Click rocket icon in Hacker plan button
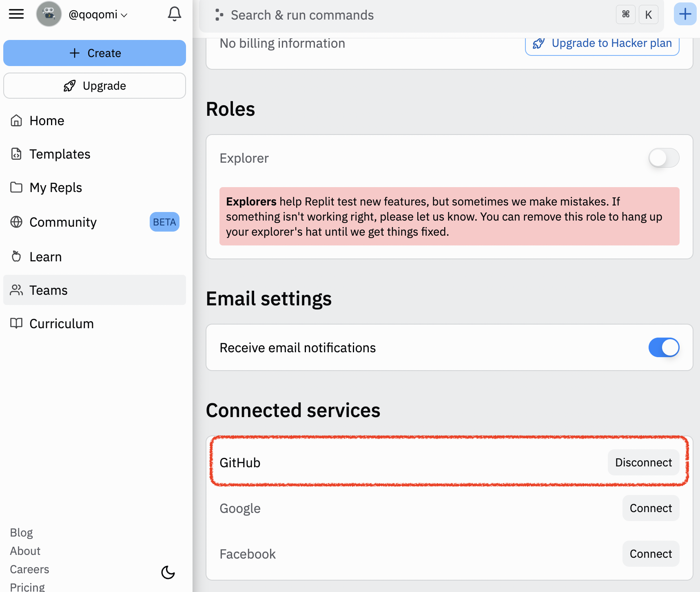Screen dimensions: 700x592 click(x=539, y=43)
